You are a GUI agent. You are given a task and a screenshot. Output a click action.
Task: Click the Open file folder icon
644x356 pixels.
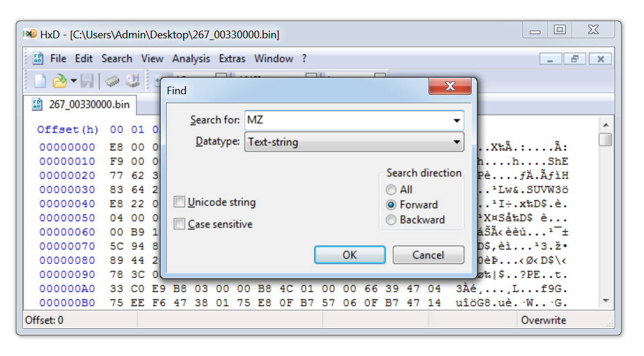(59, 81)
